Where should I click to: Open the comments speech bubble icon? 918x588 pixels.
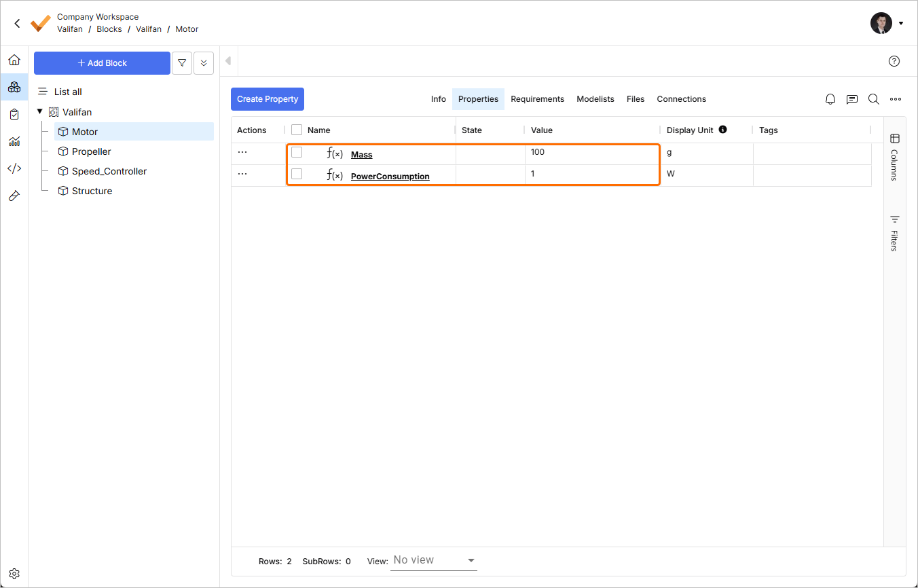point(852,99)
